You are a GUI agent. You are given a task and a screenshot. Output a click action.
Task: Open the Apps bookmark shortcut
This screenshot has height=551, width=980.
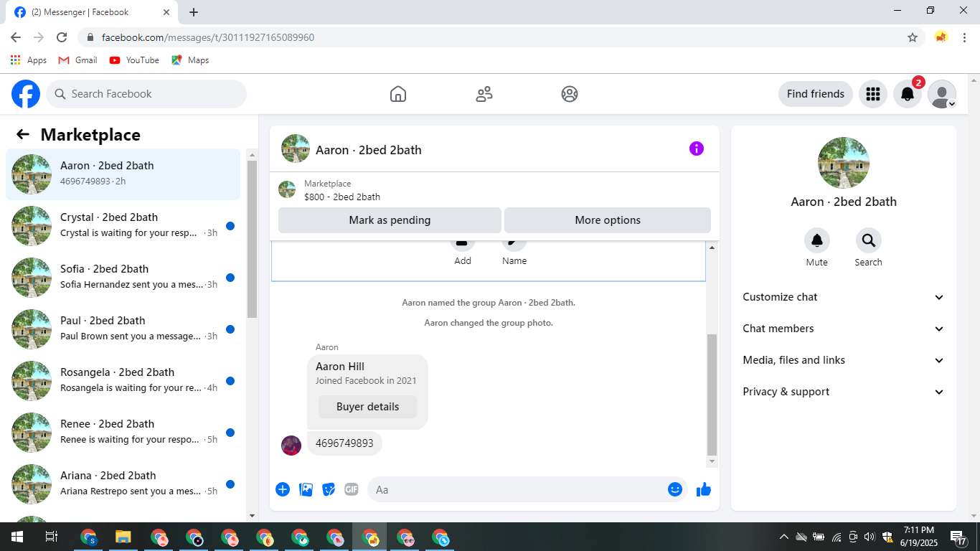pos(29,60)
